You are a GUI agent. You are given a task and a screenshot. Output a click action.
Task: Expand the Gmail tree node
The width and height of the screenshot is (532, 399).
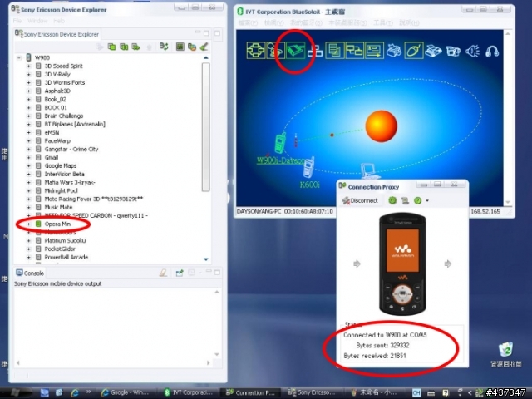point(28,157)
